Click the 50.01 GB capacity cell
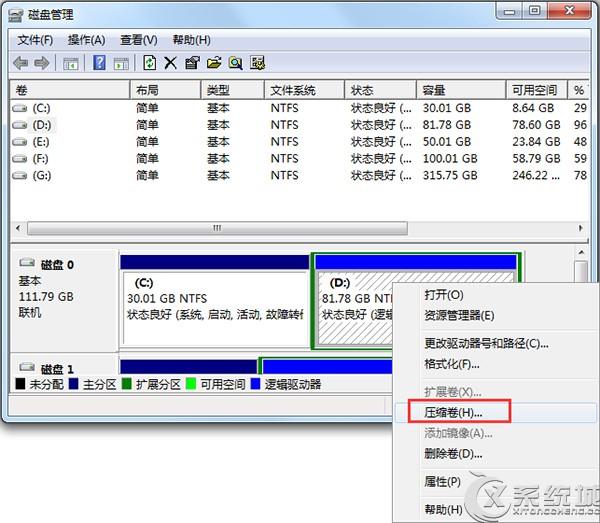The width and height of the screenshot is (600, 523). 447,142
